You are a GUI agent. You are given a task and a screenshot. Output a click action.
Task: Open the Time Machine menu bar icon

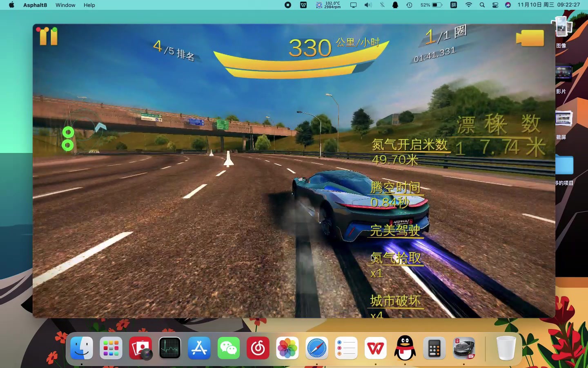tap(409, 5)
